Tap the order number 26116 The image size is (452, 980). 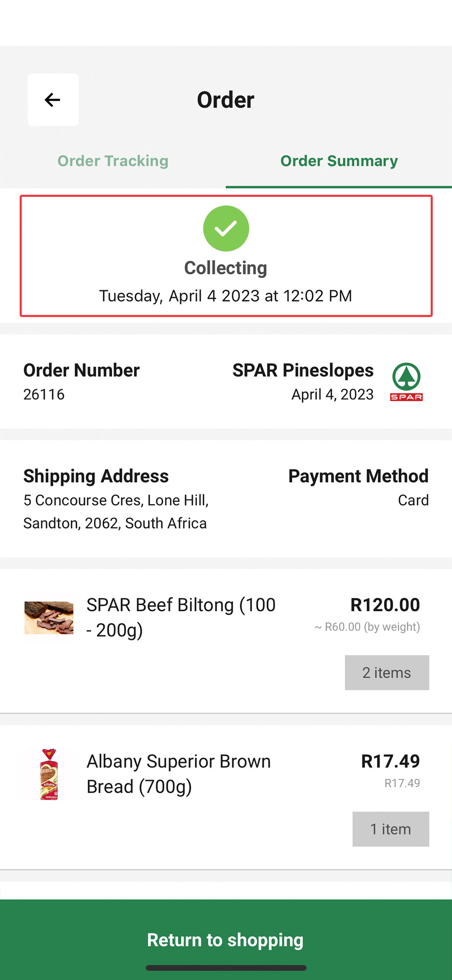[x=44, y=395]
